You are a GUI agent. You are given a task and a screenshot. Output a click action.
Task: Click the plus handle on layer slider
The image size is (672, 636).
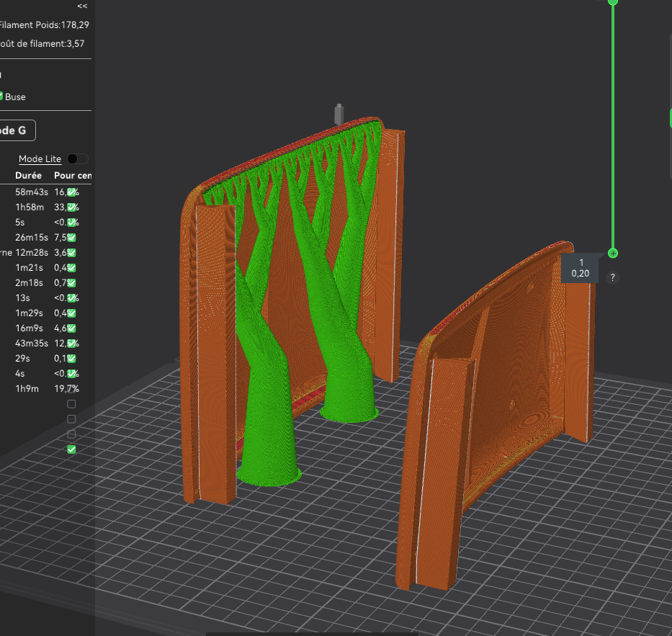pyautogui.click(x=613, y=253)
